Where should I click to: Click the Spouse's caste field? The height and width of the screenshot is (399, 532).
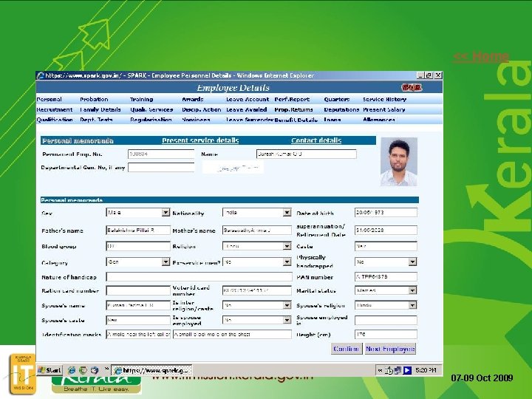[x=138, y=320]
